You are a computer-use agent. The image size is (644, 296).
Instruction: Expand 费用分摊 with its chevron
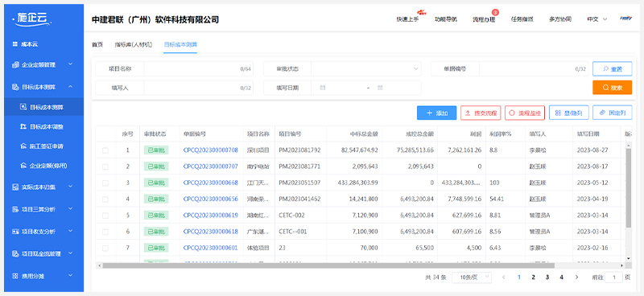[x=71, y=275]
